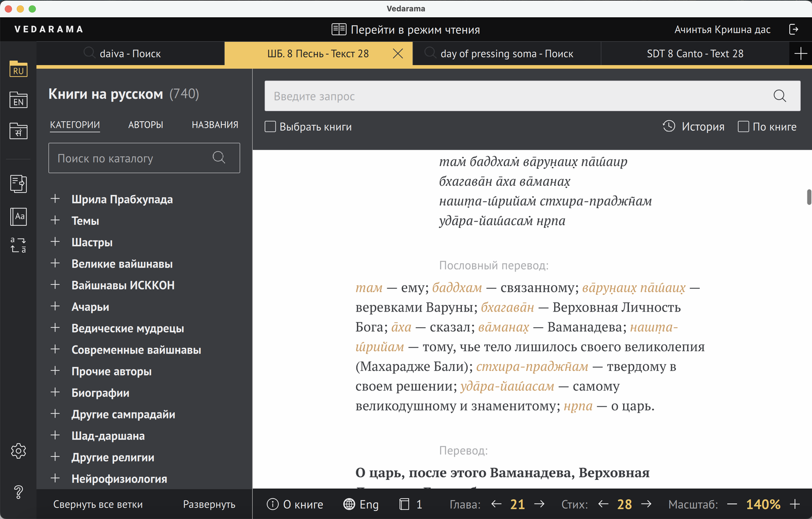
Task: Enable the Выбрать книги checkbox
Action: tap(270, 127)
